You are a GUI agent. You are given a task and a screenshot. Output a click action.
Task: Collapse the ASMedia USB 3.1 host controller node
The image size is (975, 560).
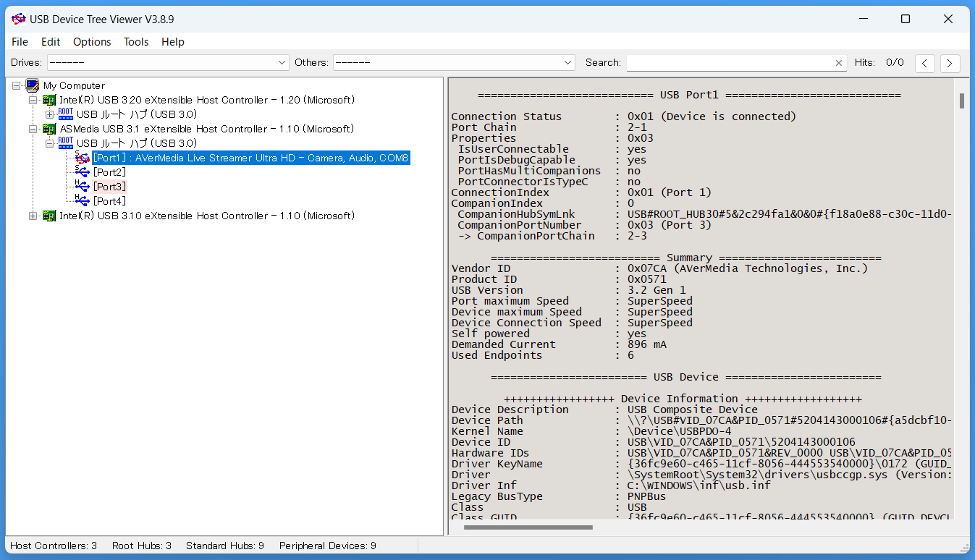click(33, 129)
